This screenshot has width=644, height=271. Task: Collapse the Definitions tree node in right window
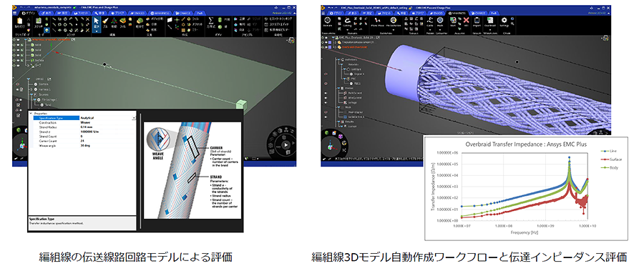(338, 59)
